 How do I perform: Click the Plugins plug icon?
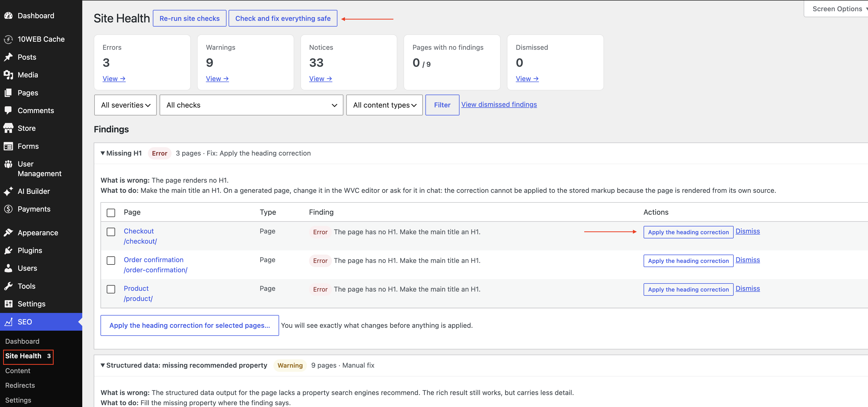coord(8,251)
